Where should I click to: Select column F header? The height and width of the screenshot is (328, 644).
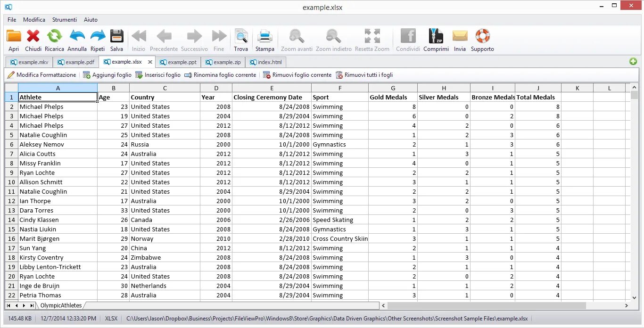[340, 88]
